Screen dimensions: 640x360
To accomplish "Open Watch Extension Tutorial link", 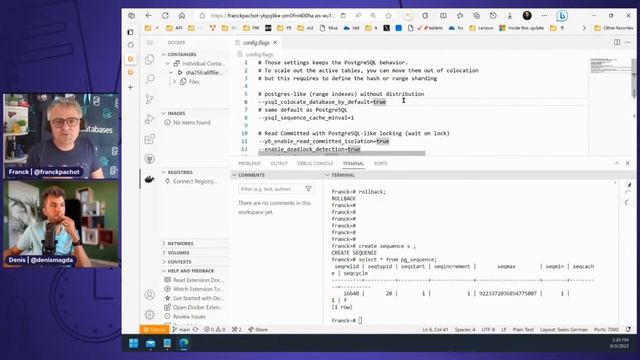I will [x=198, y=289].
